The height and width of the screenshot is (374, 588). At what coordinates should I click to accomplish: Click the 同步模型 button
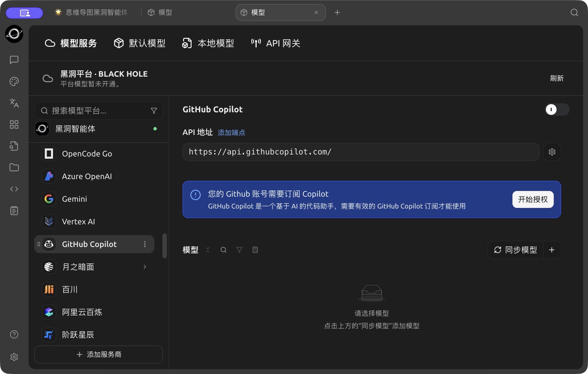[x=516, y=250]
